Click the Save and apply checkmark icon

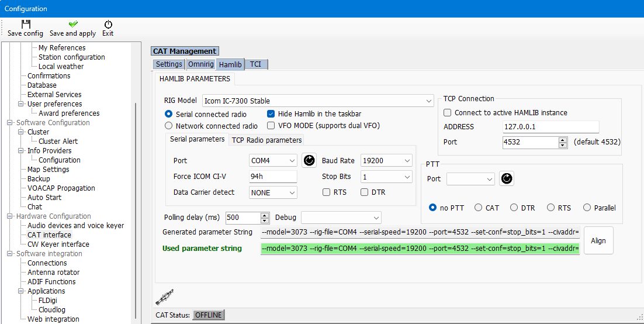pyautogui.click(x=73, y=24)
